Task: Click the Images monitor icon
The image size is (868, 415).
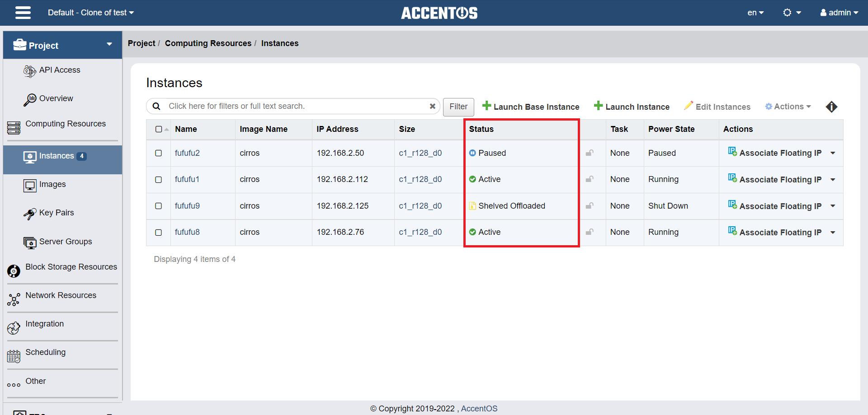Action: [x=30, y=185]
